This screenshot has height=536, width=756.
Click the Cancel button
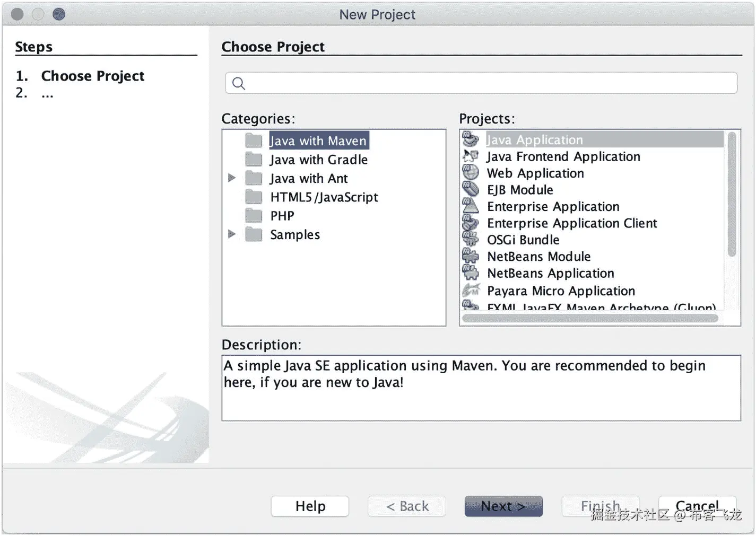coord(697,505)
